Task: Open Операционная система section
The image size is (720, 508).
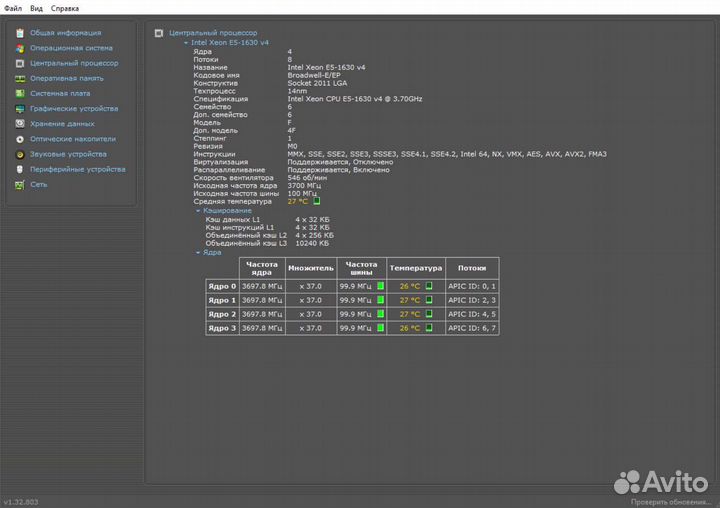Action: [71, 48]
